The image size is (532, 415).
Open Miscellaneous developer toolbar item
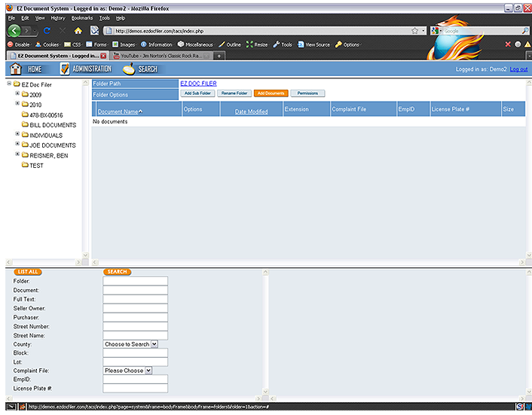[x=196, y=44]
